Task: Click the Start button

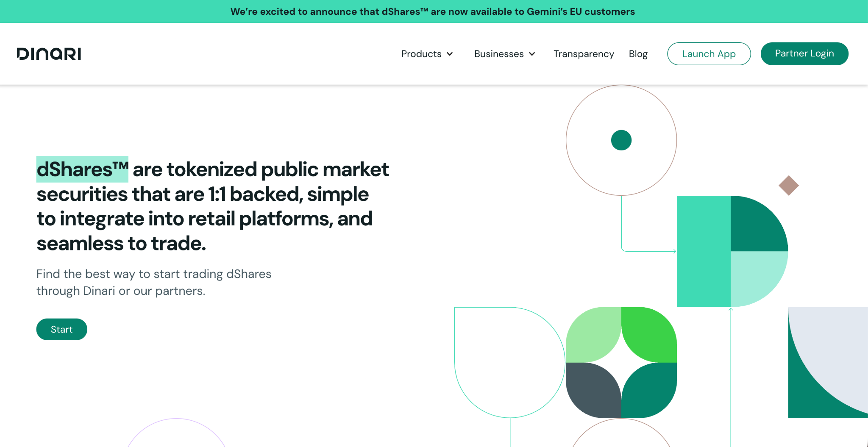Action: pyautogui.click(x=61, y=329)
